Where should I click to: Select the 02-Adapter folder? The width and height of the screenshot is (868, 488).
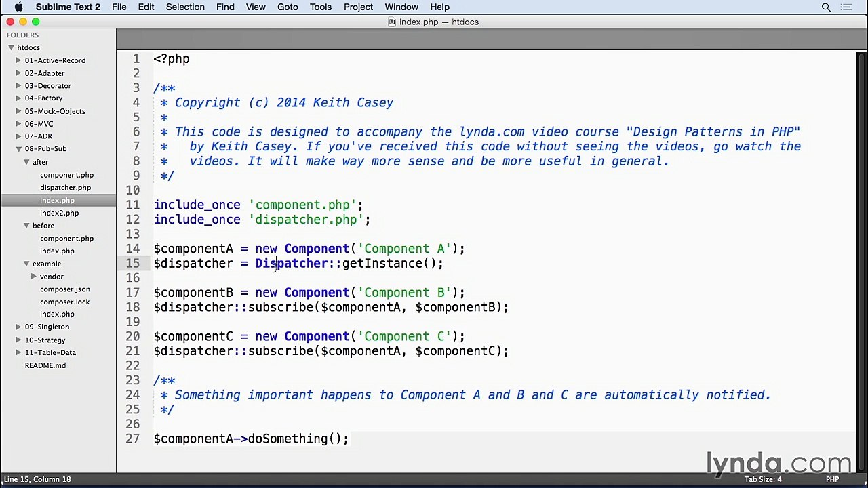pyautogui.click(x=45, y=73)
